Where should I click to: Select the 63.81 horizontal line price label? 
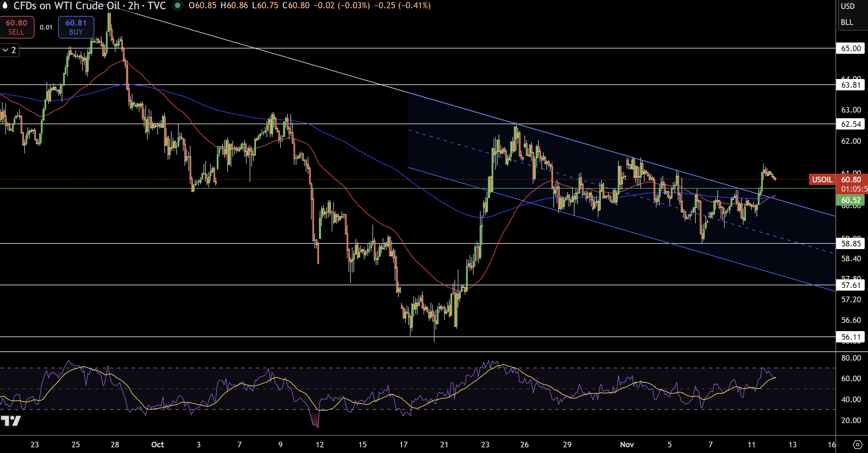(850, 85)
